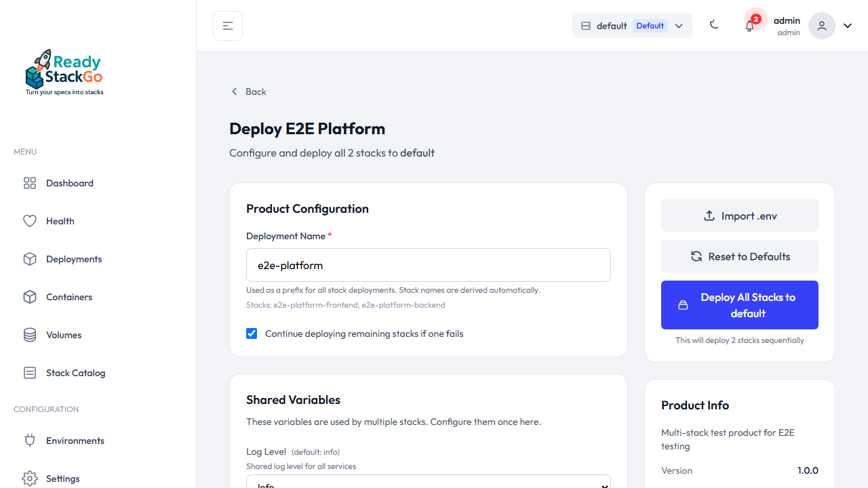Screen dimensions: 868x488
Task: Open the sidebar hamburger menu
Action: [x=227, y=25]
